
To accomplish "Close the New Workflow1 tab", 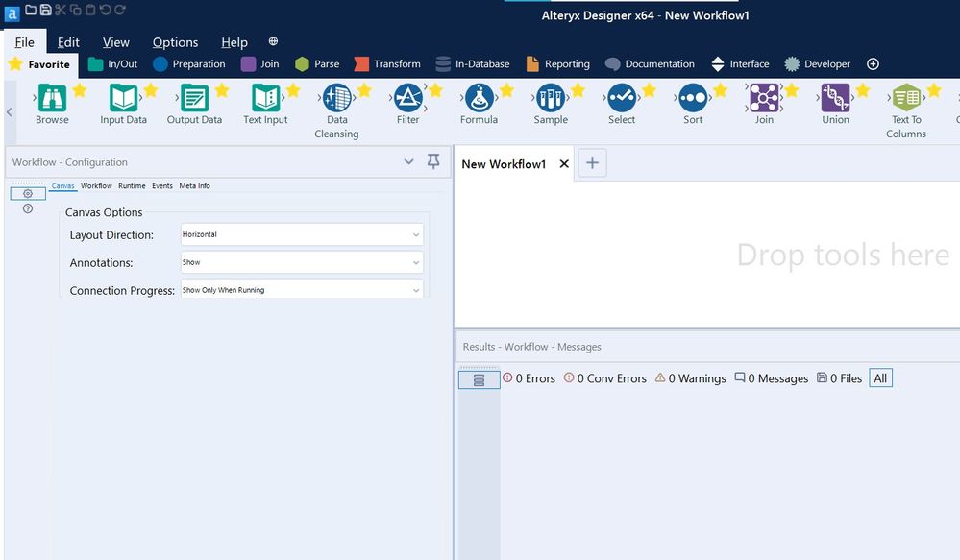I will tap(564, 164).
